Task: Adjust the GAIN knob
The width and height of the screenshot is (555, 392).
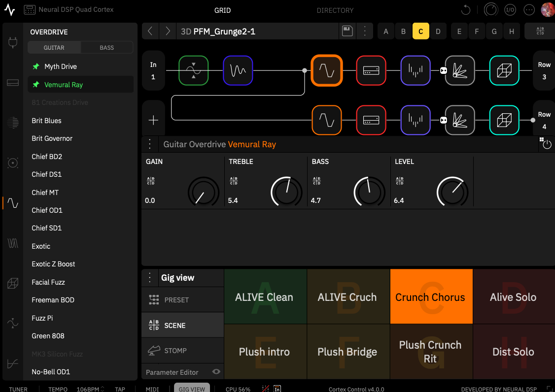Action: click(204, 192)
